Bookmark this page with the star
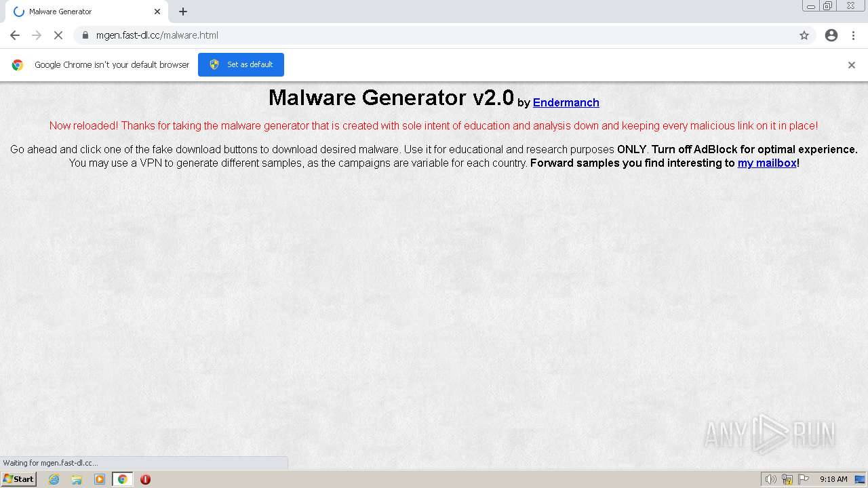The width and height of the screenshot is (868, 488). click(x=804, y=35)
